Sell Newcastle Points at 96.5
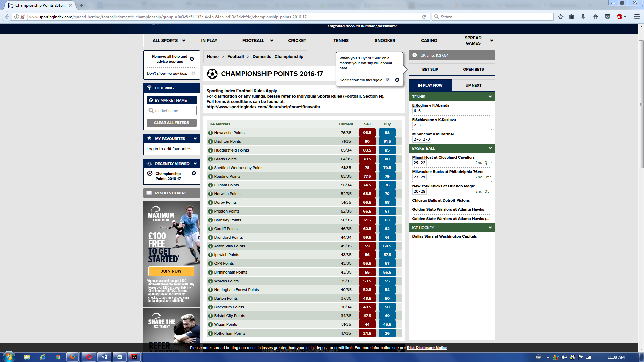The width and height of the screenshot is (644, 362). coord(367,133)
